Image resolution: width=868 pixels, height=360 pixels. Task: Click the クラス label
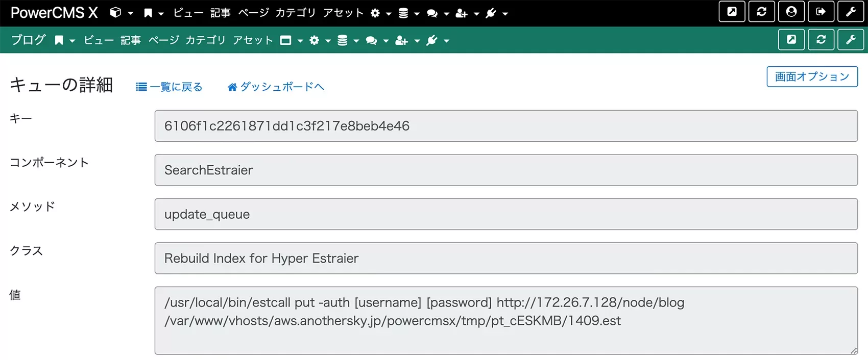point(27,250)
